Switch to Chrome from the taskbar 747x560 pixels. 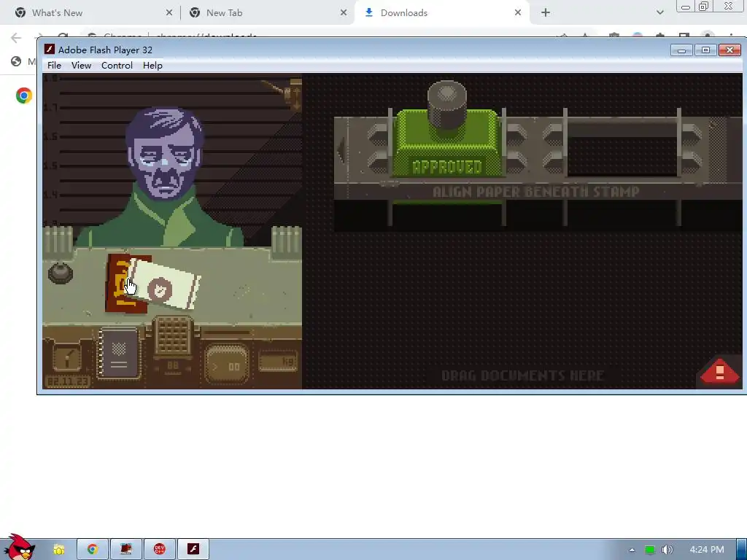click(x=93, y=550)
